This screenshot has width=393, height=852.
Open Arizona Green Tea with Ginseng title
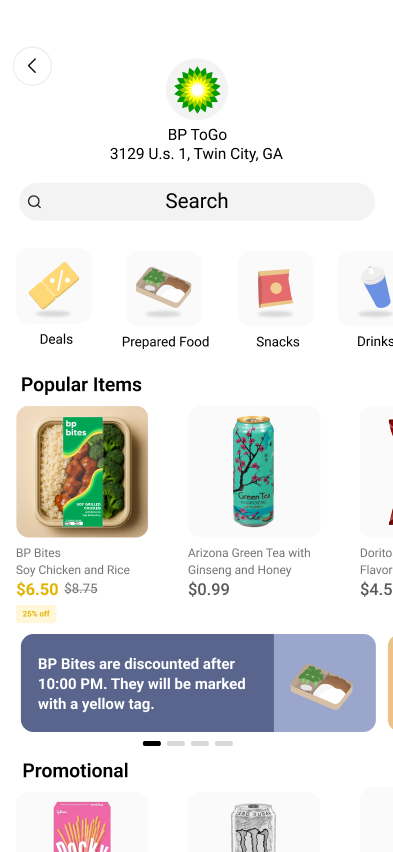click(x=249, y=561)
